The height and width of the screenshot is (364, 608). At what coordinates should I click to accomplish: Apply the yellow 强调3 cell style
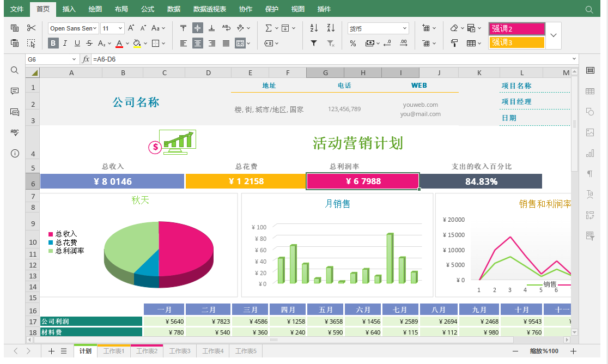click(x=517, y=43)
